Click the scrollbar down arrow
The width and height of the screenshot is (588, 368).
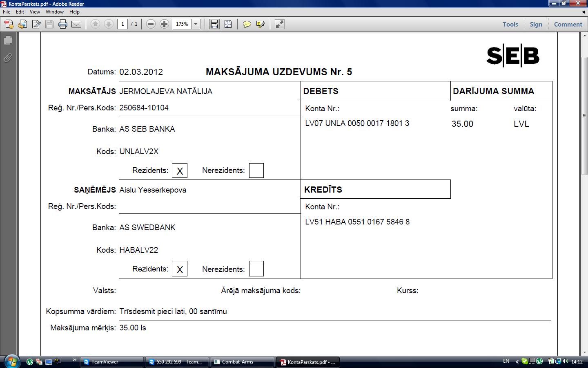[584, 352]
